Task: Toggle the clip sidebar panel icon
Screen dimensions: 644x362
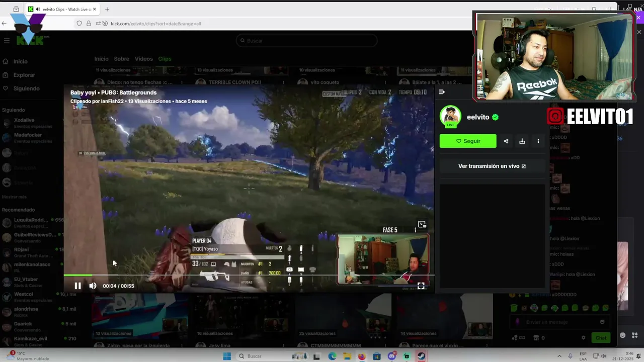Action: click(x=442, y=92)
